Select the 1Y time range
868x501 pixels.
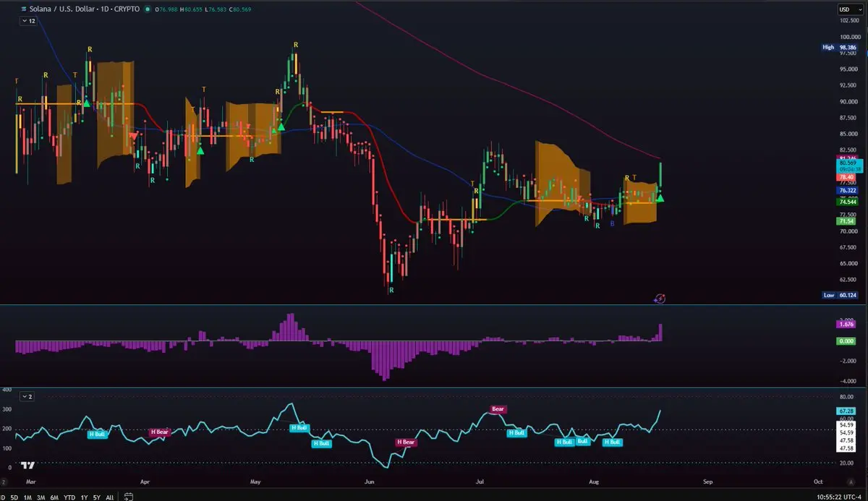(84, 497)
